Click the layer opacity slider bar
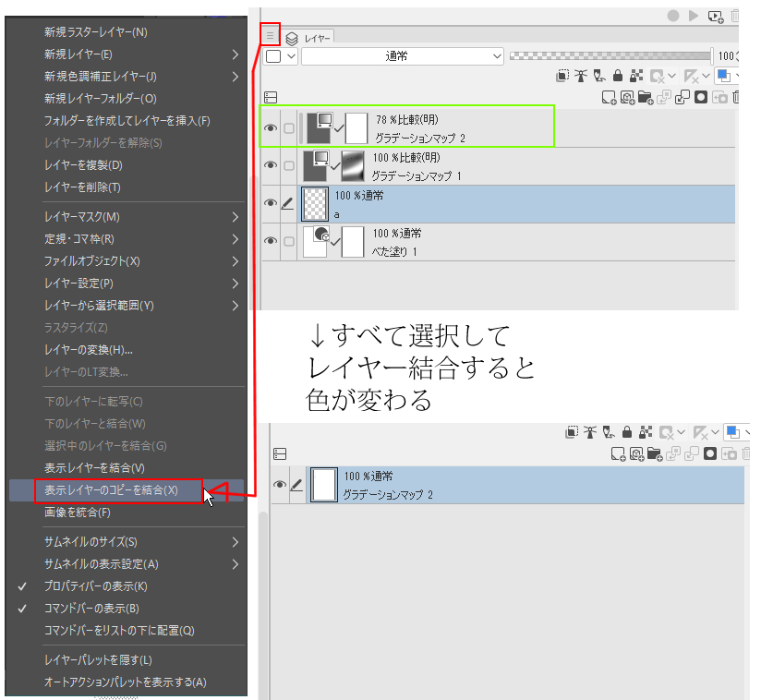The height and width of the screenshot is (700, 761). pos(610,56)
